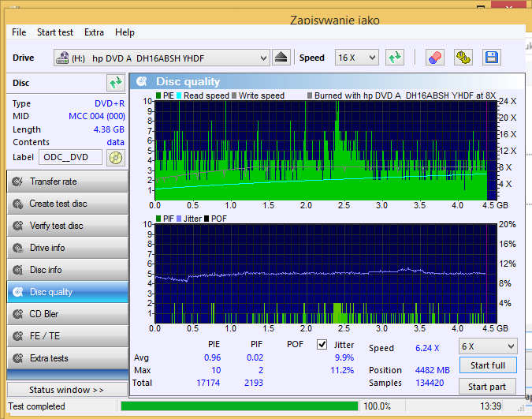
Task: Click the Speed value 6.24 X
Action: [427, 348]
